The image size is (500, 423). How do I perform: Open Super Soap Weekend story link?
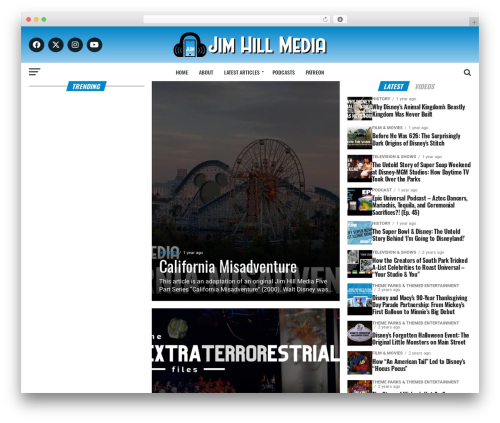point(421,172)
